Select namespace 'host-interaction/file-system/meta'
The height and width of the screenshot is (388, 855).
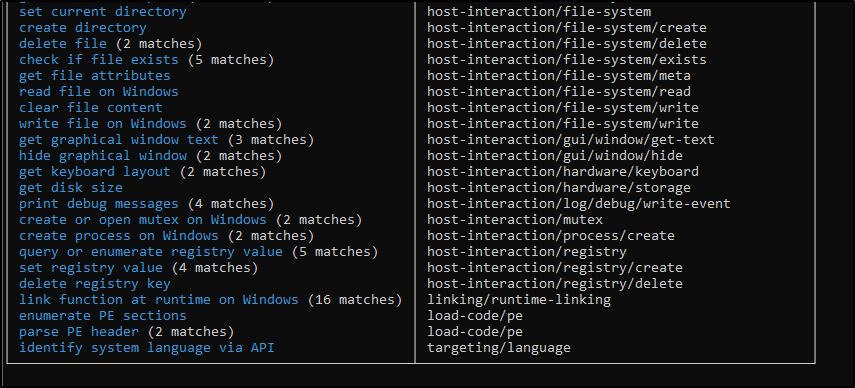[559, 76]
